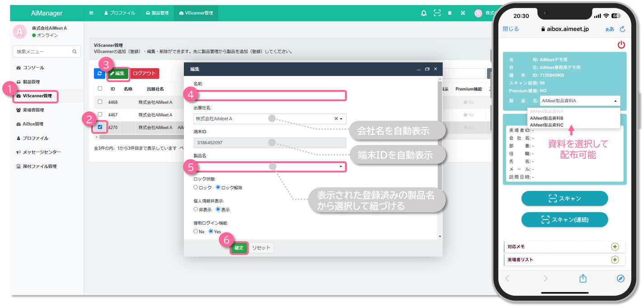This screenshot has width=644, height=307.
Task: Select the 非表示 radio button
Action: [x=196, y=209]
